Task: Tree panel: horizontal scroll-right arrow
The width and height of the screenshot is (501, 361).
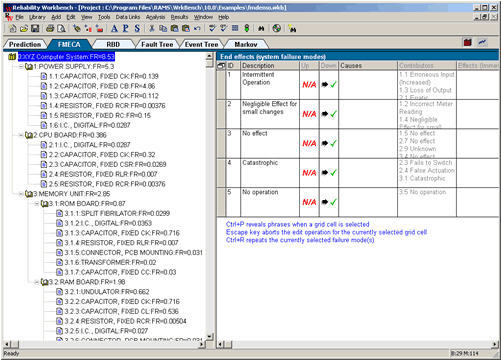Action: (x=202, y=344)
